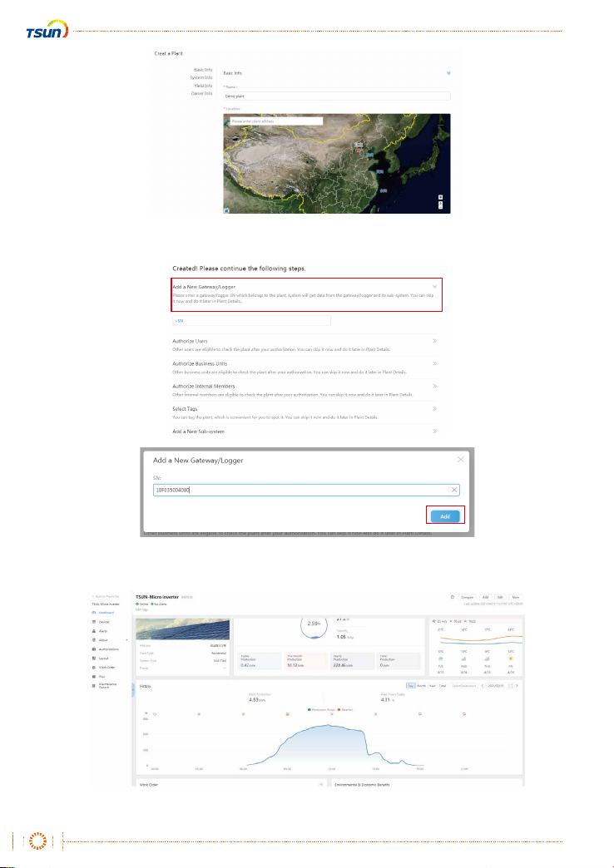
Task: Select the Year tab in History
Action: pos(433,686)
